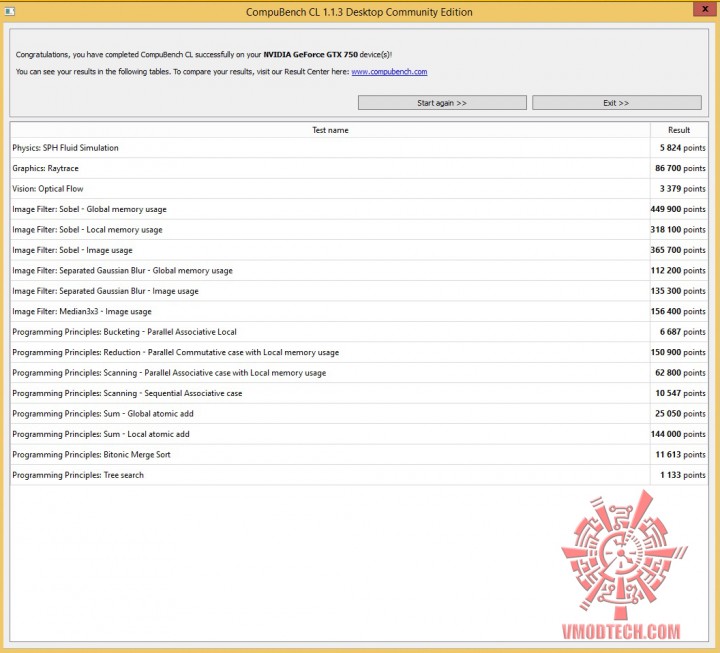Click the 135 300 points result
Viewport: 720px width, 653px height.
pyautogui.click(x=678, y=291)
